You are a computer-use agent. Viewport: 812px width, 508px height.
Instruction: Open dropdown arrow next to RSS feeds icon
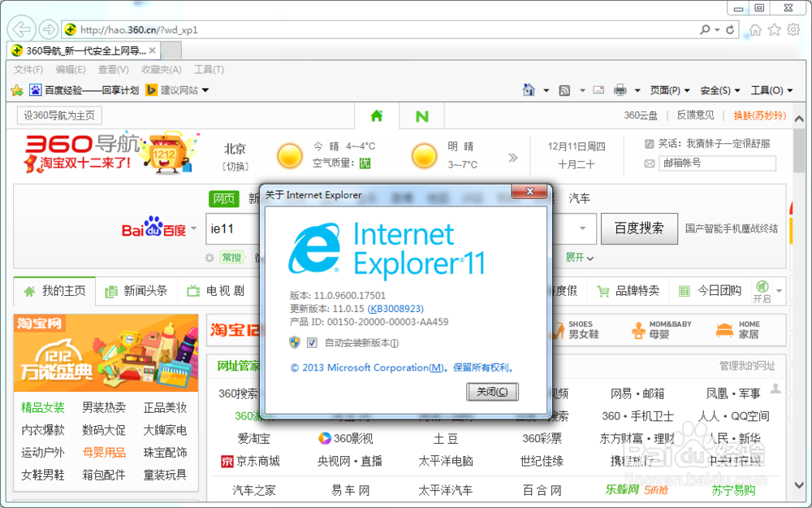click(582, 91)
